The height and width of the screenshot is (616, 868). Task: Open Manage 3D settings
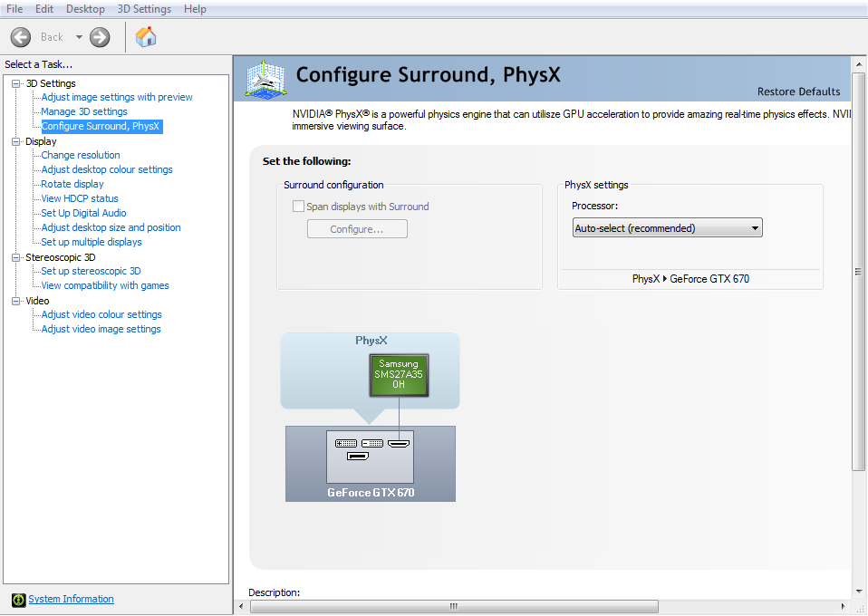click(84, 111)
